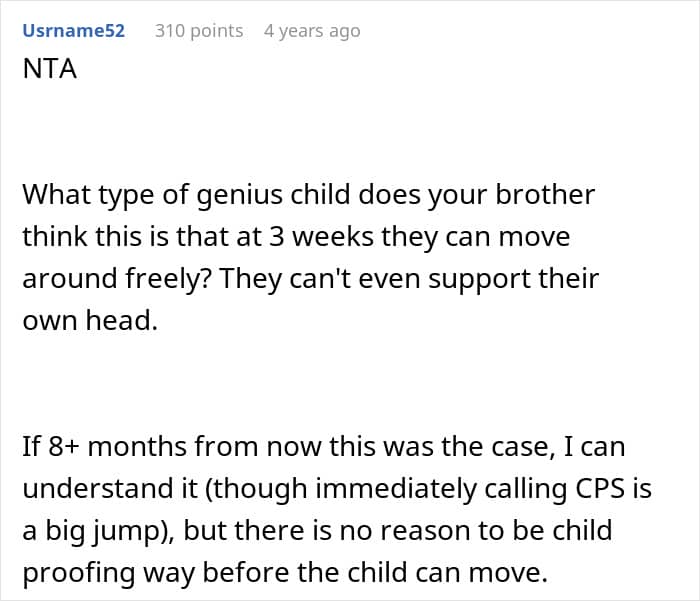700x601 pixels.
Task: Click the "own head." text line
Action: [x=90, y=321]
